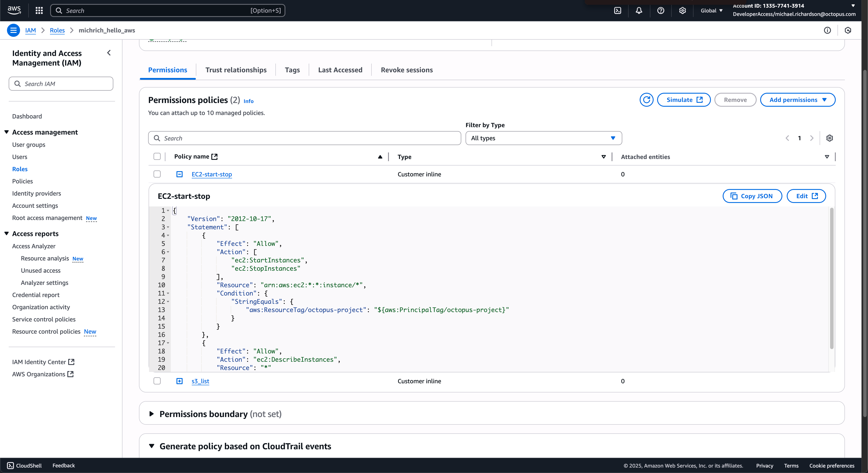Open CloudShell terminal from the top navigation bar

[x=618, y=10]
